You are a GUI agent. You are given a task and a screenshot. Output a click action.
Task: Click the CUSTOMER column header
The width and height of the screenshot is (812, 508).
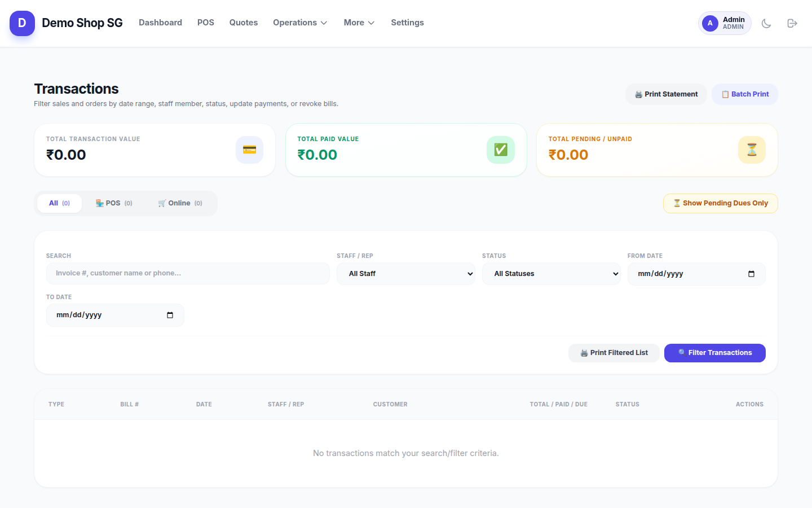click(x=390, y=404)
